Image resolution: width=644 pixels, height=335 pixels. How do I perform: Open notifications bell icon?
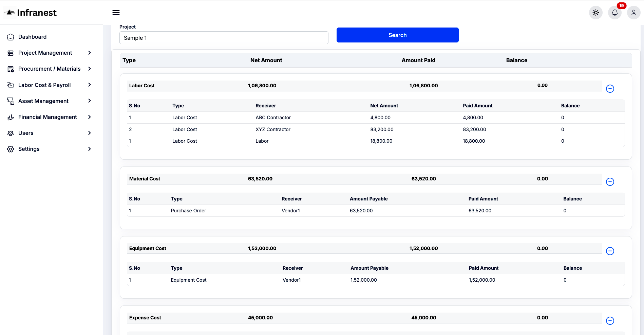(x=615, y=13)
